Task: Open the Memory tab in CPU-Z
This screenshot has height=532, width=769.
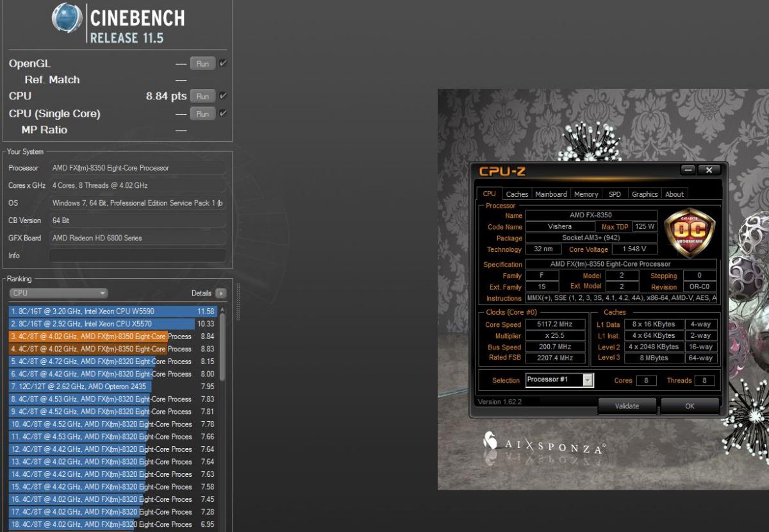Action: coord(586,194)
